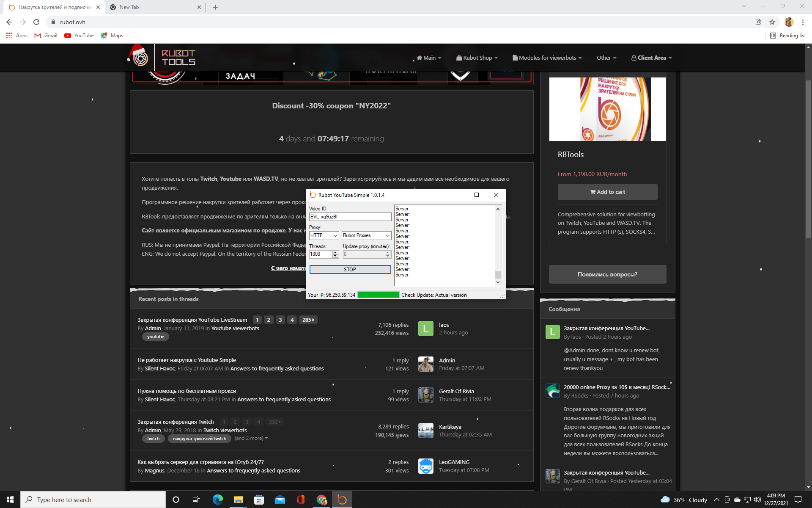Image resolution: width=812 pixels, height=508 pixels.
Task: Increase Threads value with the up stepper arrow
Action: point(335,252)
